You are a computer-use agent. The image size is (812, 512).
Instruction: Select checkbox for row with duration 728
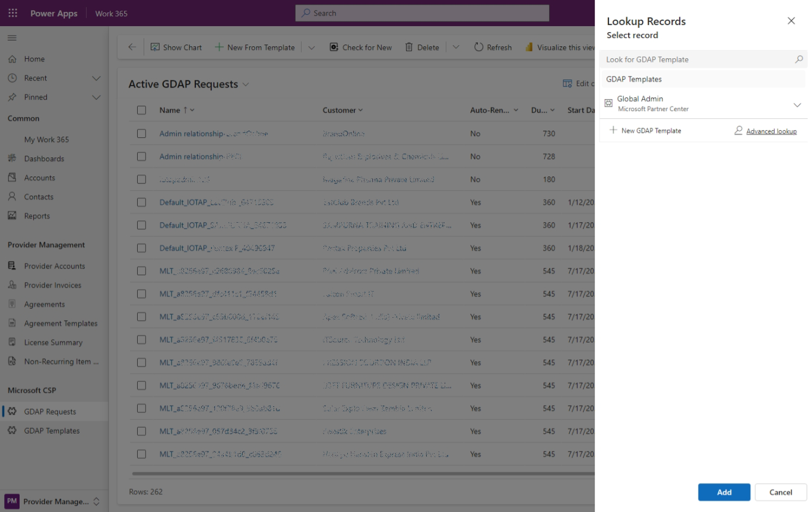[141, 156]
